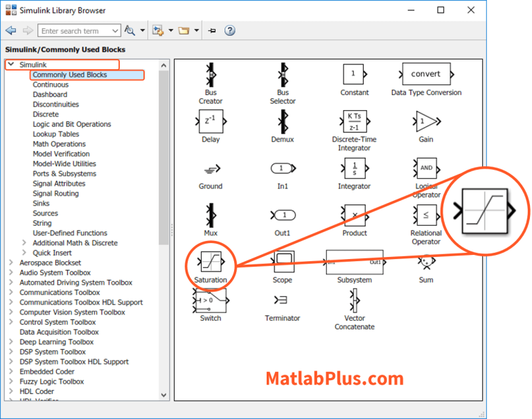Select the Gain block icon
Screen dimensions: 532x419
(425, 121)
